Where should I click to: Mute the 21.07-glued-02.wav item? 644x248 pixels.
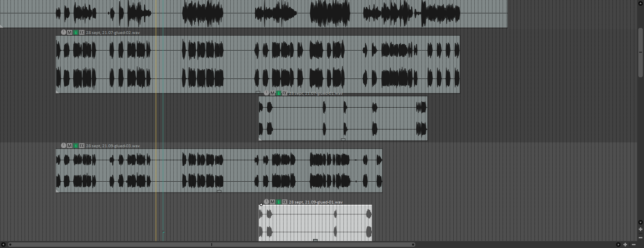(x=69, y=32)
